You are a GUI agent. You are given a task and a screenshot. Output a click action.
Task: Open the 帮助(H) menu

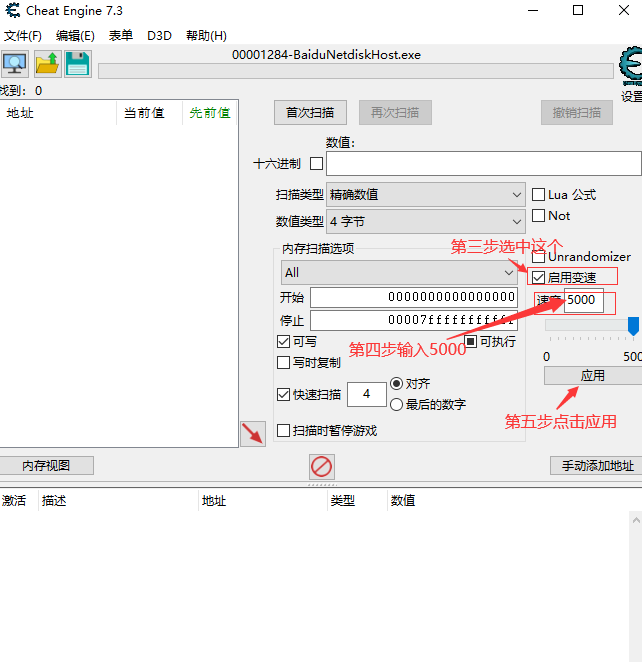click(x=206, y=35)
